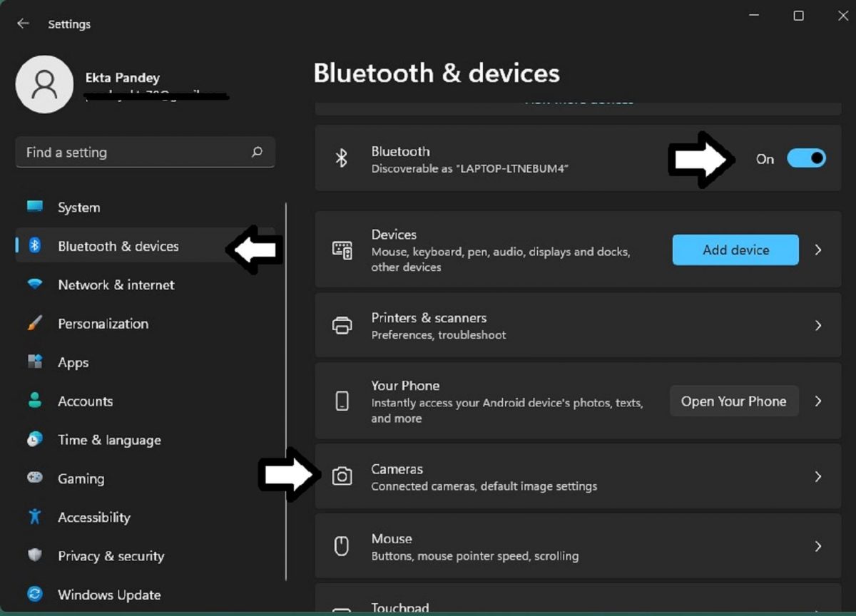
Task: Expand the Printers & scanners settings
Action: 818,325
